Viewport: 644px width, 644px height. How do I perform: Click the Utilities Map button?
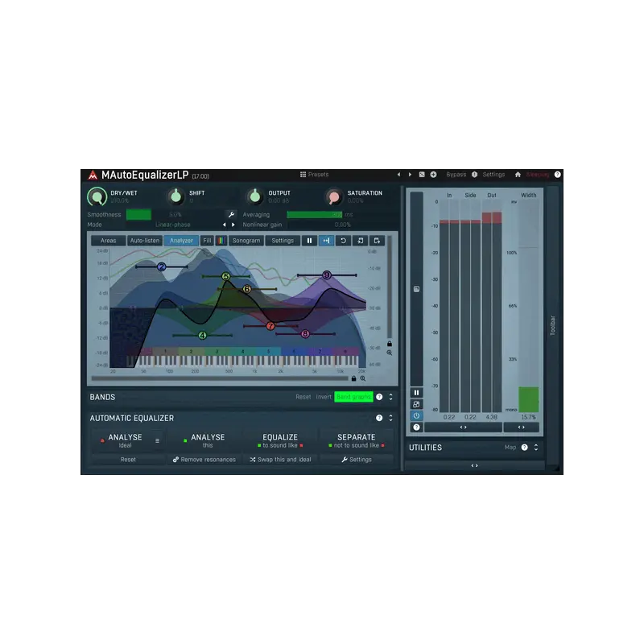[x=510, y=448]
